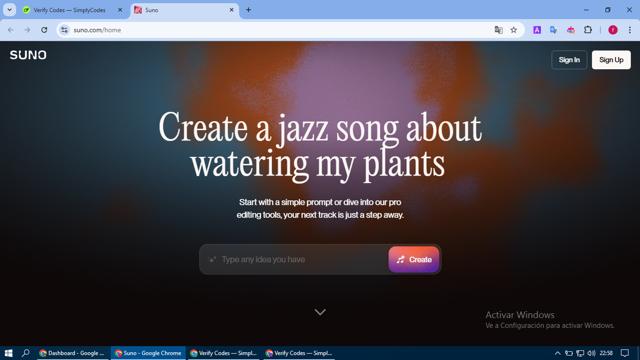Go back to previous page
640x360 pixels.
click(x=11, y=30)
